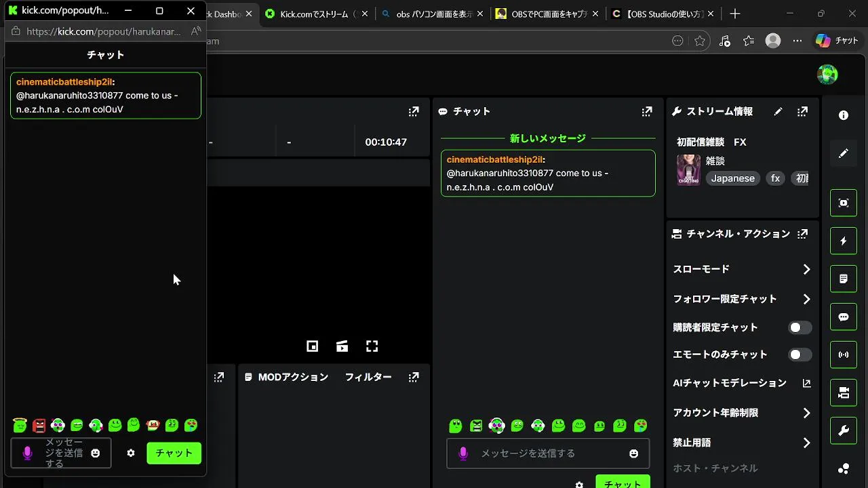Expand the フォロワー限定チャット chevron
This screenshot has height=488, width=868.
pos(806,299)
